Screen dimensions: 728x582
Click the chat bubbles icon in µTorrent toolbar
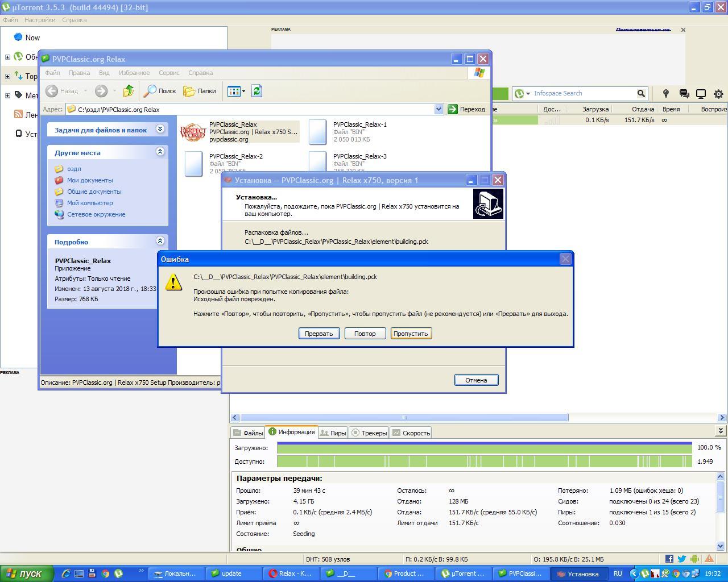coord(684,94)
